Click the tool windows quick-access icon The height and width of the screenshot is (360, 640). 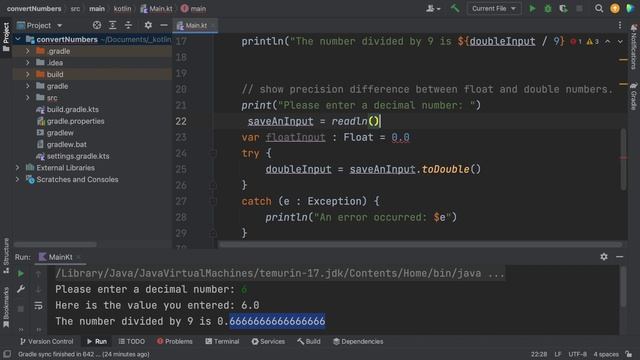7,354
